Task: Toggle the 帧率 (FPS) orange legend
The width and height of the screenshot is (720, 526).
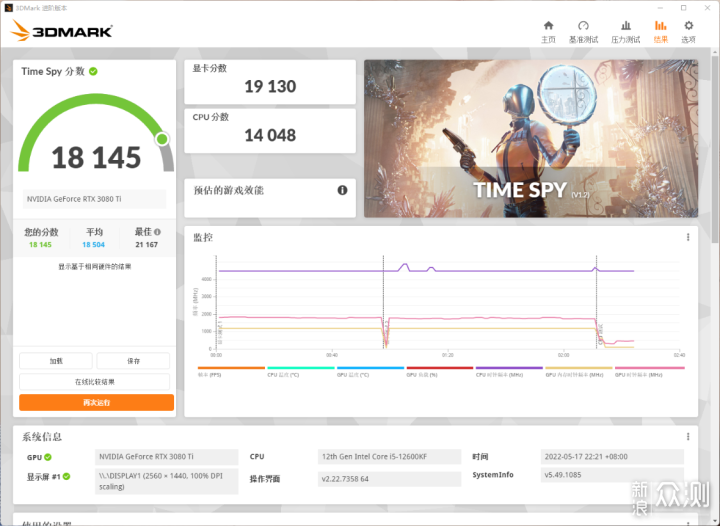Action: 231,371
